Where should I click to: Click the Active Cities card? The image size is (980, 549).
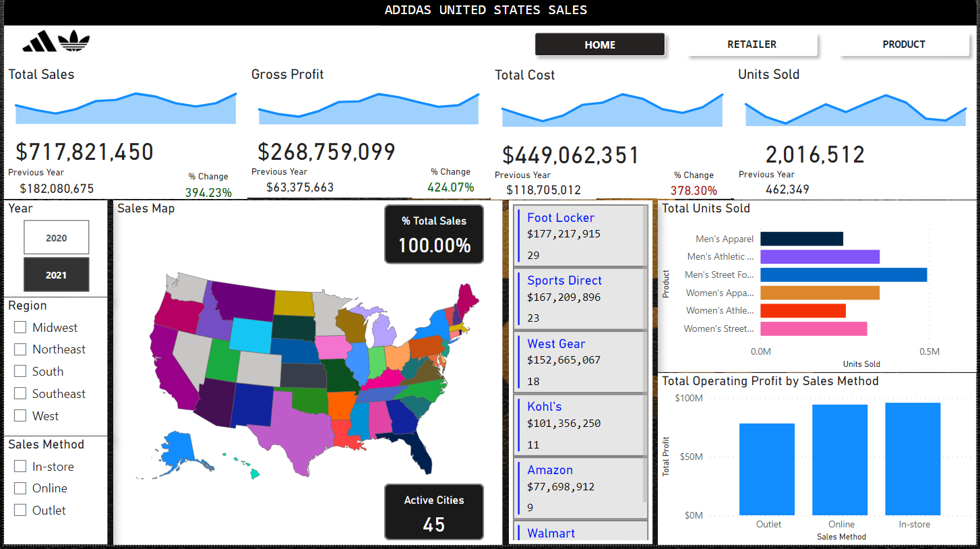(x=434, y=512)
